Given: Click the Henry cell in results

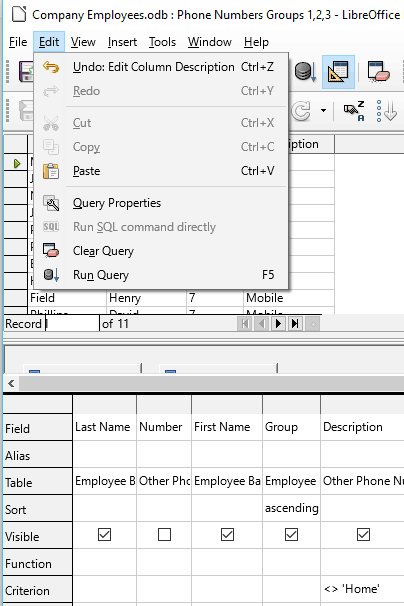Looking at the screenshot, I should [x=146, y=298].
